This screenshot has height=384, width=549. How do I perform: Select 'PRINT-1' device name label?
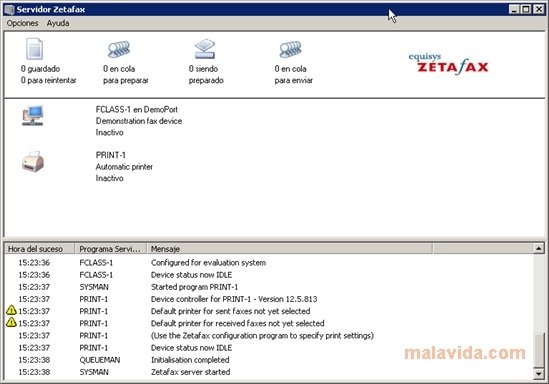(110, 155)
